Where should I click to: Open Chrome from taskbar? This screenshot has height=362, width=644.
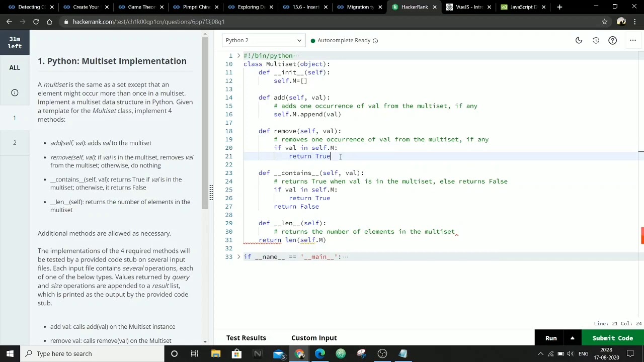point(300,353)
